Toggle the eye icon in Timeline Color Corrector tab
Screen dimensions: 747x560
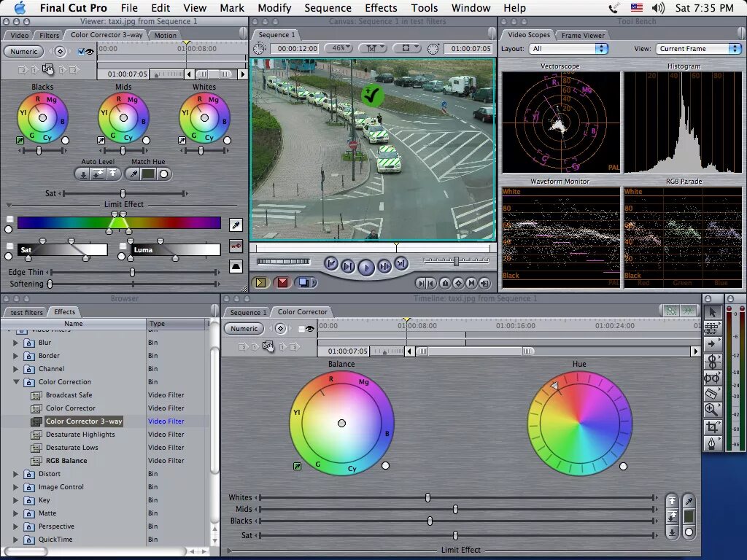310,329
